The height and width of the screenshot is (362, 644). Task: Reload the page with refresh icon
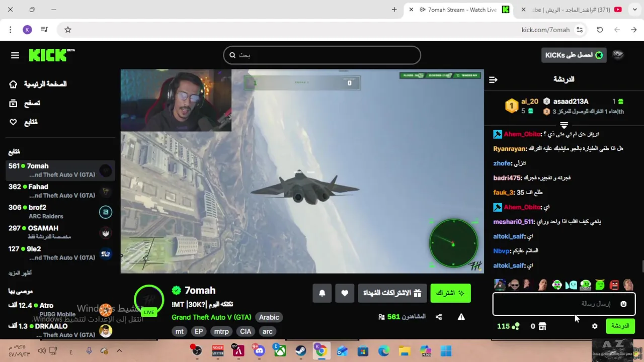click(x=600, y=30)
